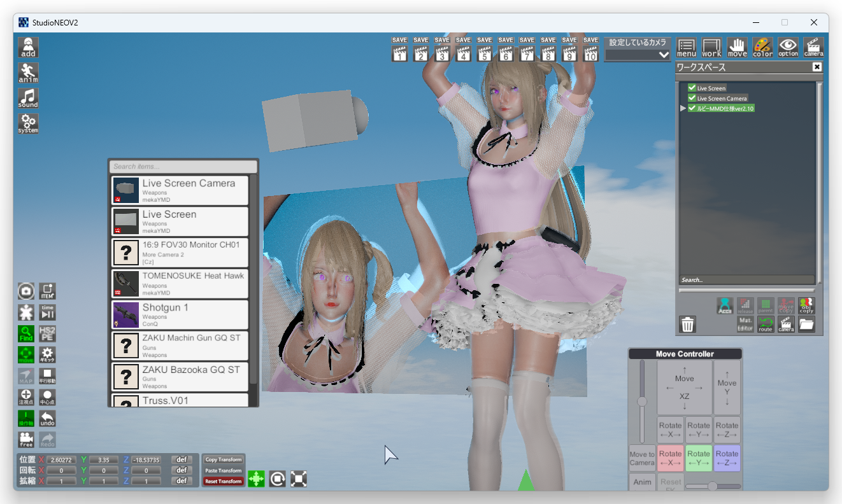Open the anim menu

point(28,73)
